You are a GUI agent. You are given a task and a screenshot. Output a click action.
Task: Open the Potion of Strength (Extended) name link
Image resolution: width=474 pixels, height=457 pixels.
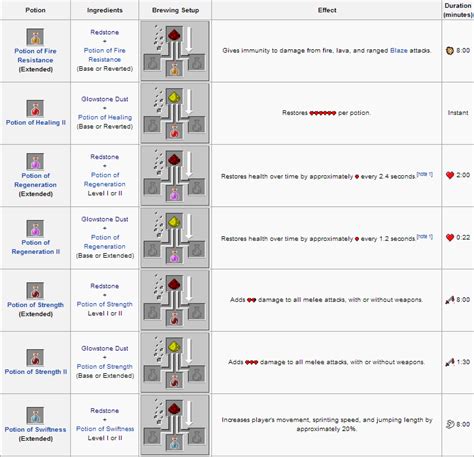click(x=35, y=305)
